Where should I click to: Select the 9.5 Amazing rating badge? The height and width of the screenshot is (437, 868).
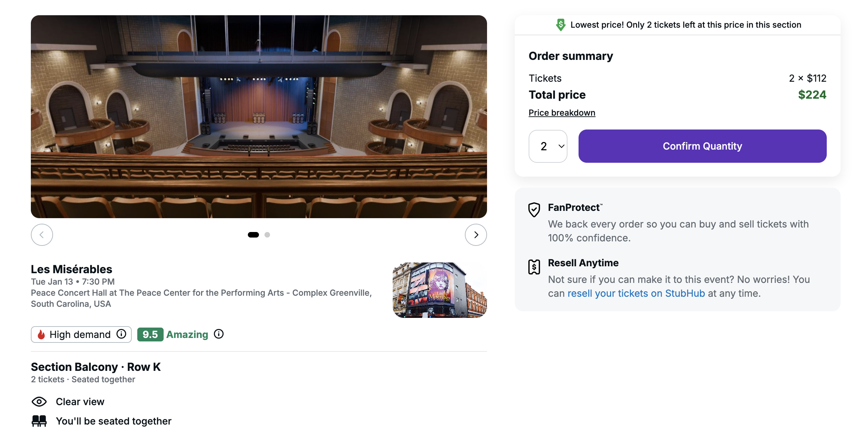(150, 334)
